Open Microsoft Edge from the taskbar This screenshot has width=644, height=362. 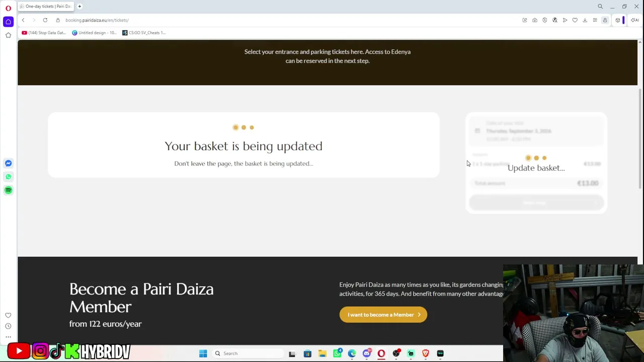[352, 353]
